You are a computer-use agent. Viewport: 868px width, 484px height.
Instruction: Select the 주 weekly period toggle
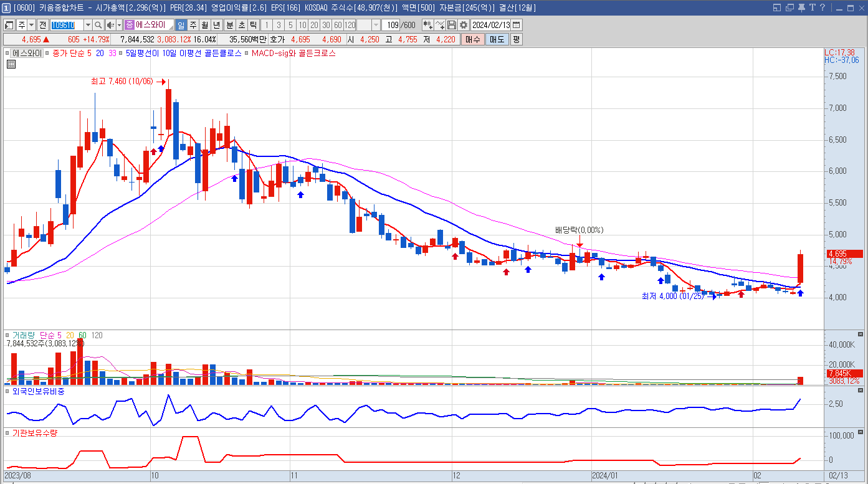coord(193,25)
